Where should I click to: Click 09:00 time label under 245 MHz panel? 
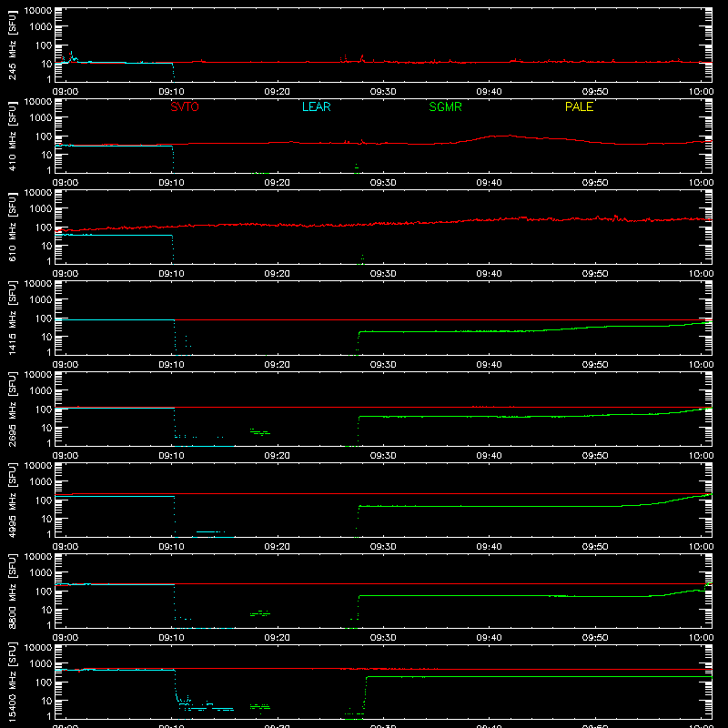(x=65, y=92)
